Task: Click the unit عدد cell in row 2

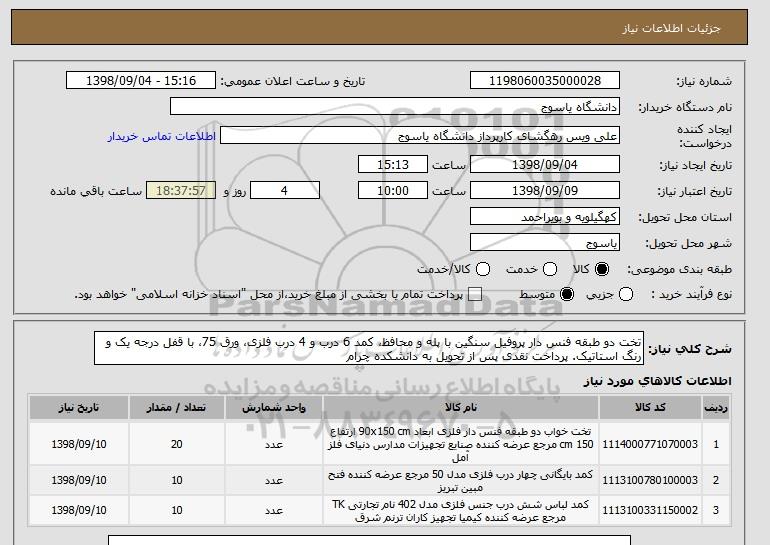Action: [274, 481]
